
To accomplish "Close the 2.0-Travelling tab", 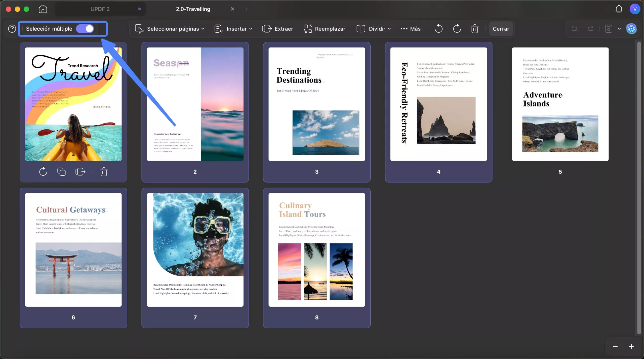I will point(232,9).
